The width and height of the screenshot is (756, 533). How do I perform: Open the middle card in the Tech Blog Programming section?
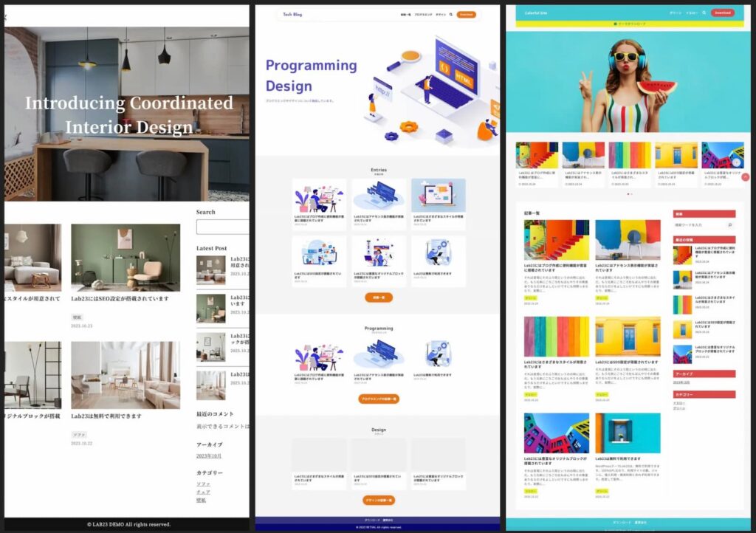point(379,362)
